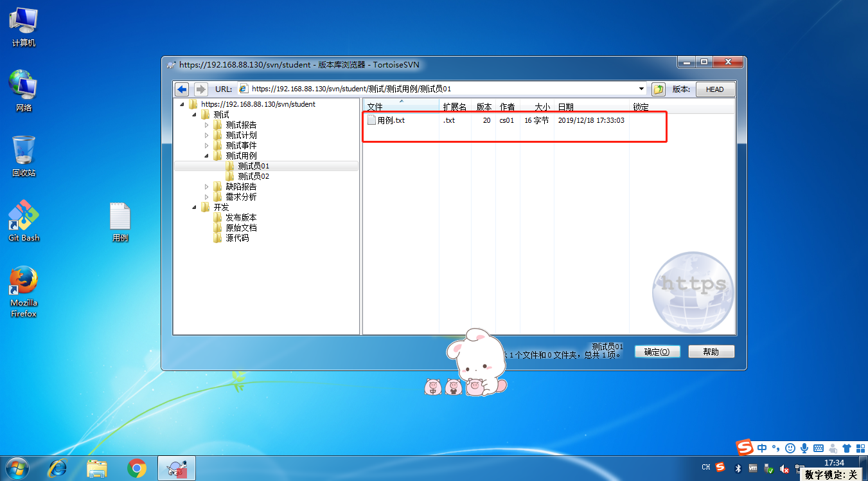
Task: Click the forward arrow in the repository browser
Action: click(x=201, y=89)
